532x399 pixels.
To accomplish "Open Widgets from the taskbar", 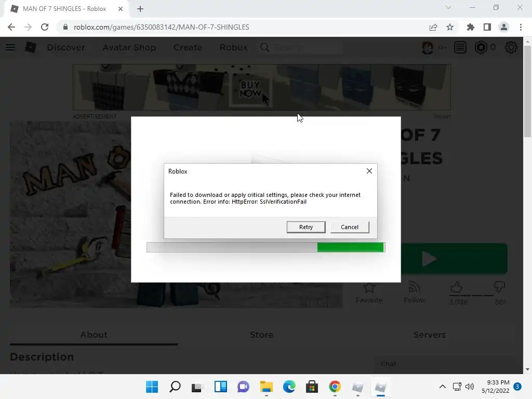I will tap(220, 387).
